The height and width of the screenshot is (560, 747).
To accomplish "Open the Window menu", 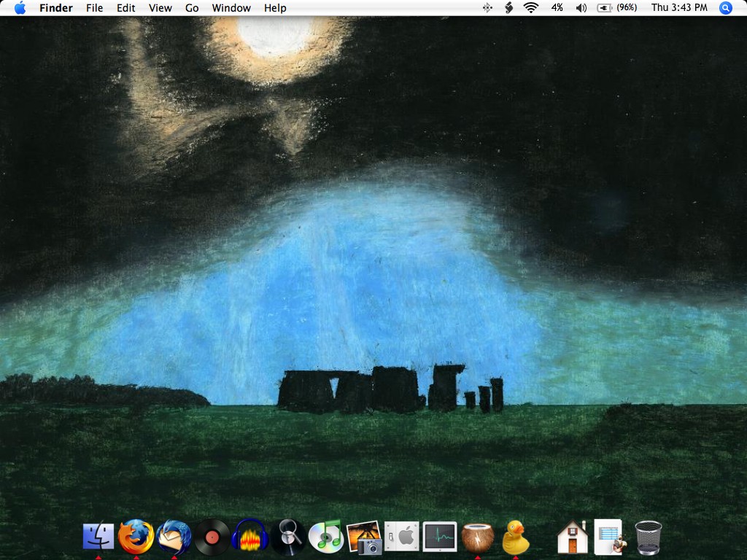I will point(231,8).
